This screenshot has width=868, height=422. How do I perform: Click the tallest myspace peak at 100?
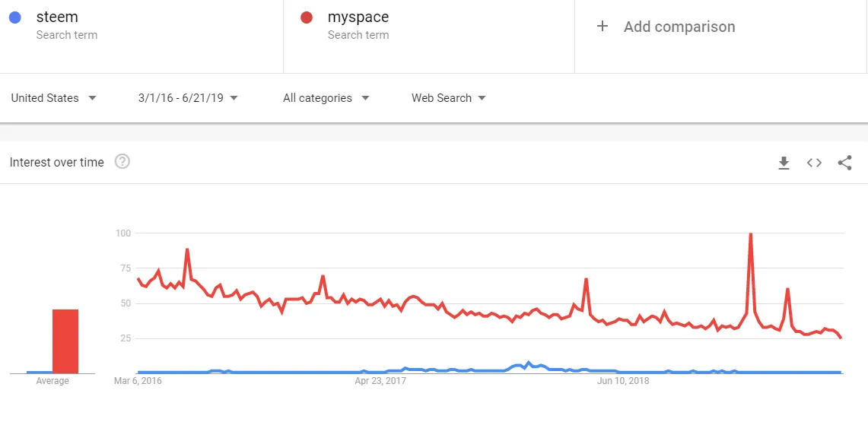751,234
